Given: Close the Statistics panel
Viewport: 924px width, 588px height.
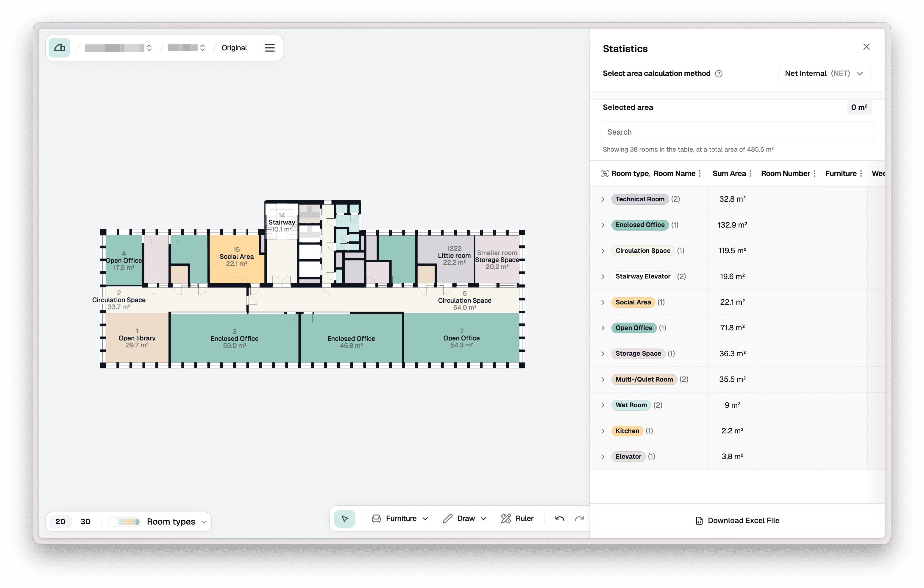Looking at the screenshot, I should click(x=866, y=47).
